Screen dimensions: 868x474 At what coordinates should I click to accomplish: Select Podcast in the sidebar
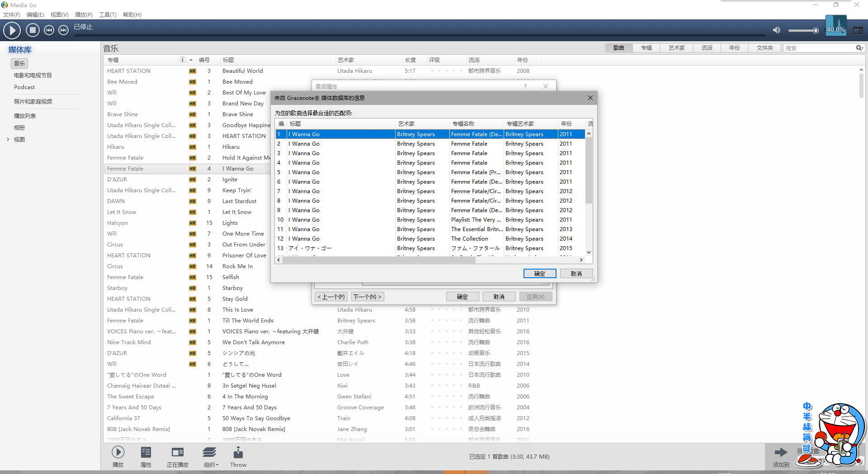tap(24, 87)
